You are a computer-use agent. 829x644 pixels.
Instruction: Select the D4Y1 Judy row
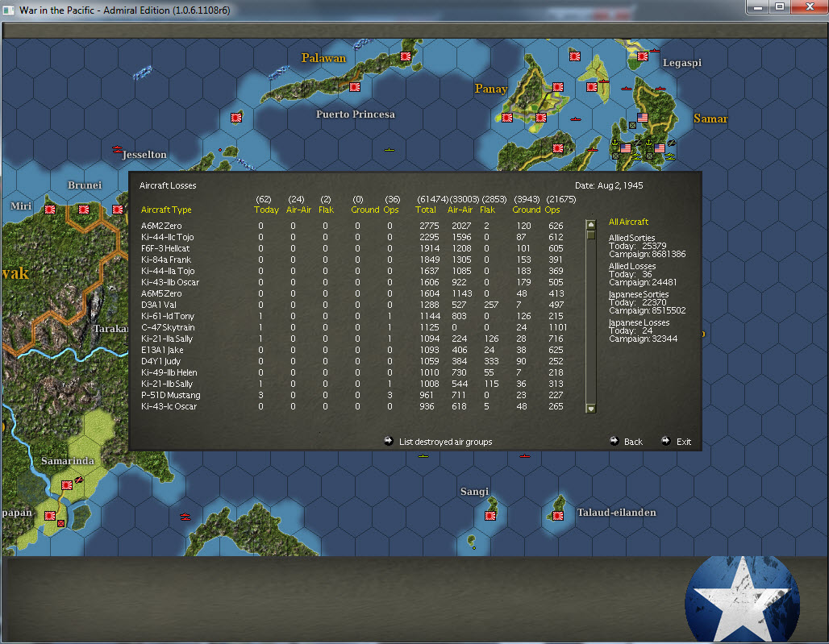(x=354, y=361)
